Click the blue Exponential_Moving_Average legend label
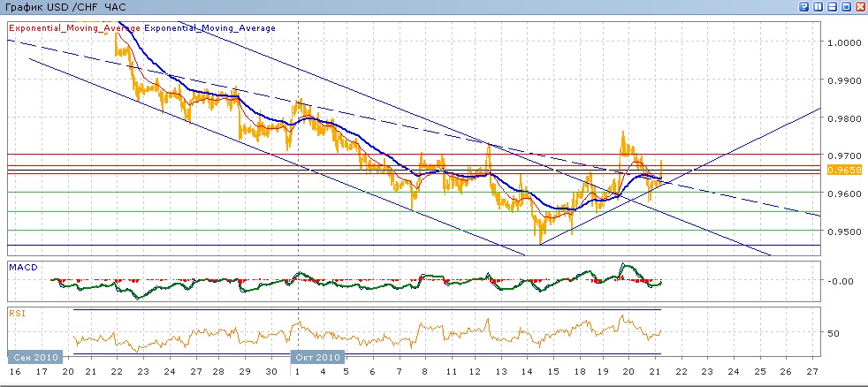This screenshot has width=868, height=387. (209, 28)
